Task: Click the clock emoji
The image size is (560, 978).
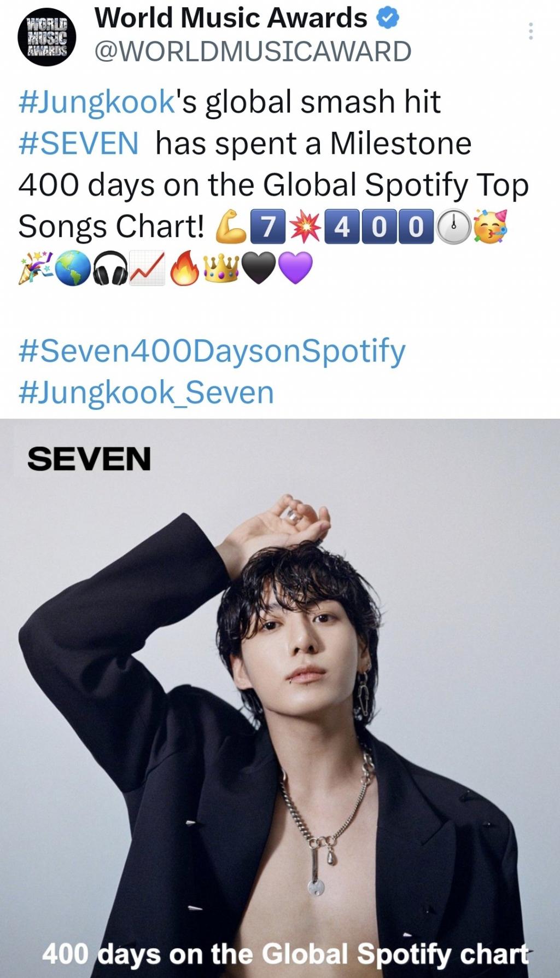Action: coord(453,227)
